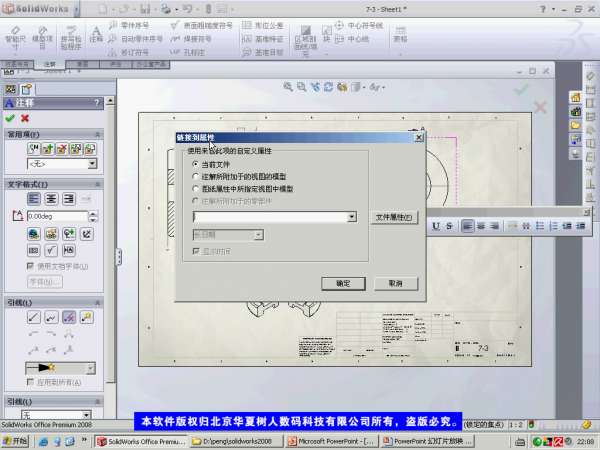600x450 pixels.
Task: Click the 形位公差 geometric tolerance tool
Action: [263, 25]
